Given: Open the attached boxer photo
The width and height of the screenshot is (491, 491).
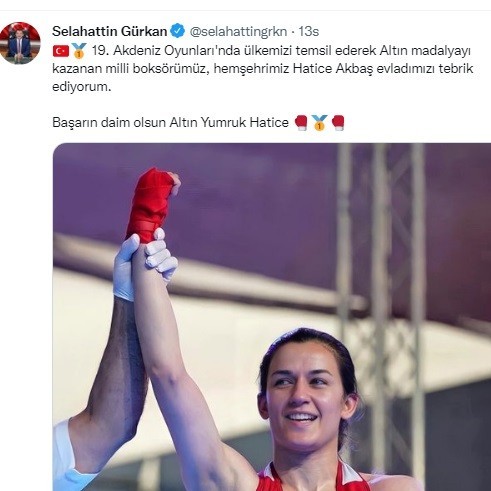Looking at the screenshot, I should tap(272, 317).
